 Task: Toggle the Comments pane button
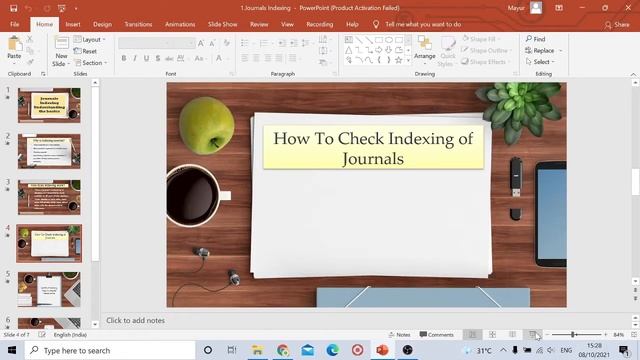[x=436, y=335]
